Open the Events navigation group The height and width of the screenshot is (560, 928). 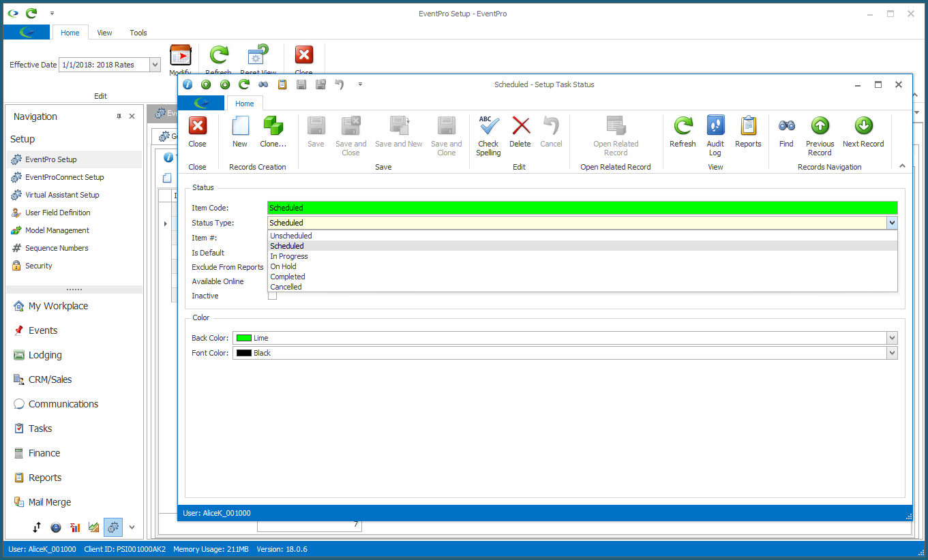point(74,330)
